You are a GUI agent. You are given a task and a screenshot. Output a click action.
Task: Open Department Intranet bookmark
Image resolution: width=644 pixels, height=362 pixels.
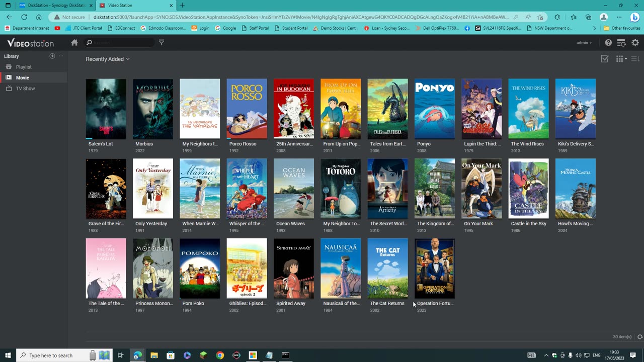[28, 28]
